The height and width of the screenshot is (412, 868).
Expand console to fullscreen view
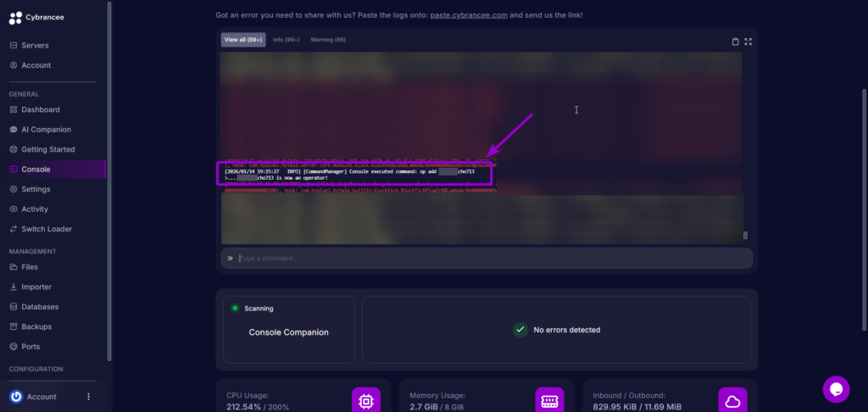[x=748, y=41]
